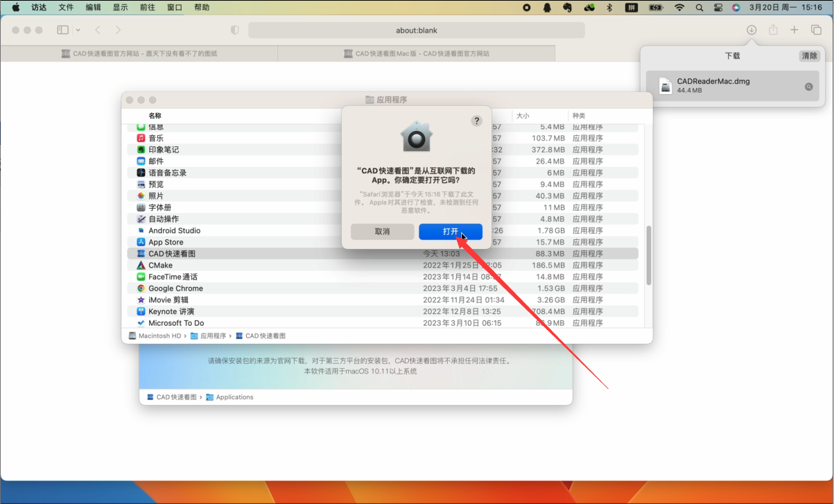Click the 打开 button in the dialog
Screen dimensions: 834x504
(x=451, y=232)
